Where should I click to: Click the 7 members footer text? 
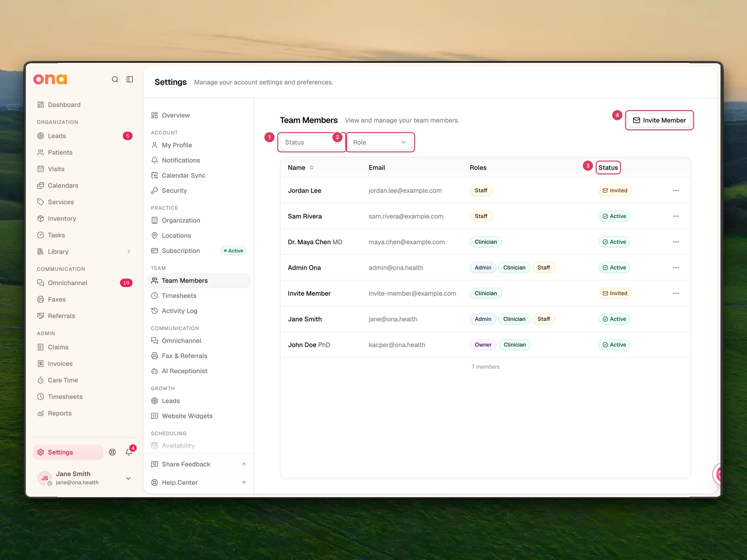pos(486,367)
